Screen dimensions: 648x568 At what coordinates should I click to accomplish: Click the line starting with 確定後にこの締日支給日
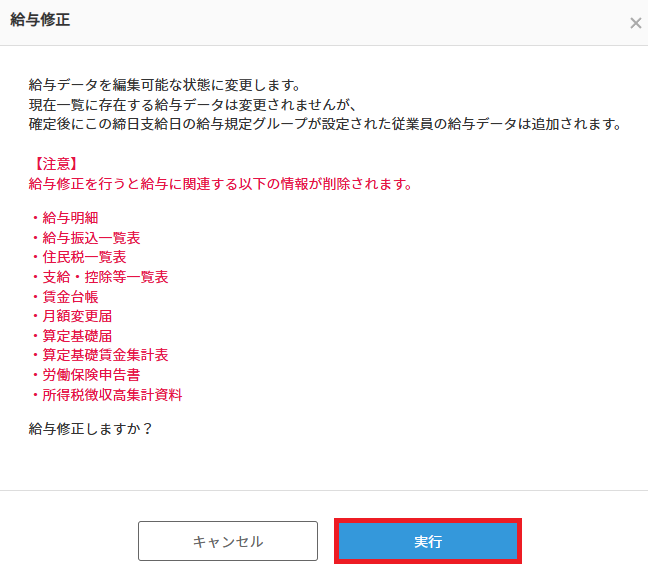point(326,124)
